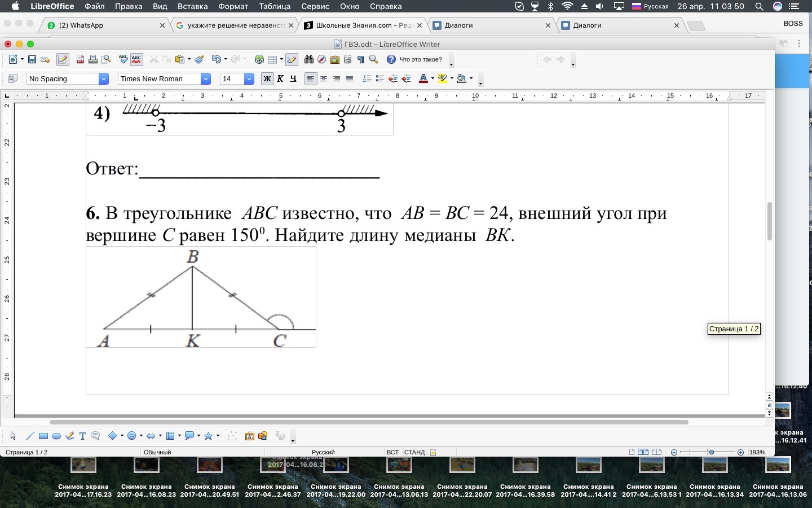Toggle Edit File mode
Viewport: 812px width, 508px height.
(63, 59)
